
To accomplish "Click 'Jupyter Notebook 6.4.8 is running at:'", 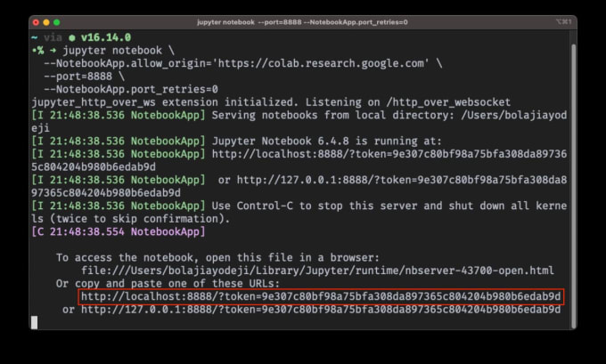I will point(326,141).
